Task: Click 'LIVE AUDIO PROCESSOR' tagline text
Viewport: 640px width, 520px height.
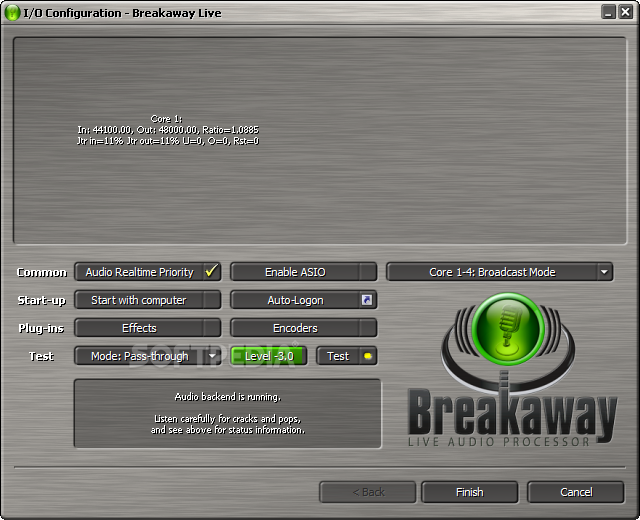Action: pyautogui.click(x=499, y=442)
